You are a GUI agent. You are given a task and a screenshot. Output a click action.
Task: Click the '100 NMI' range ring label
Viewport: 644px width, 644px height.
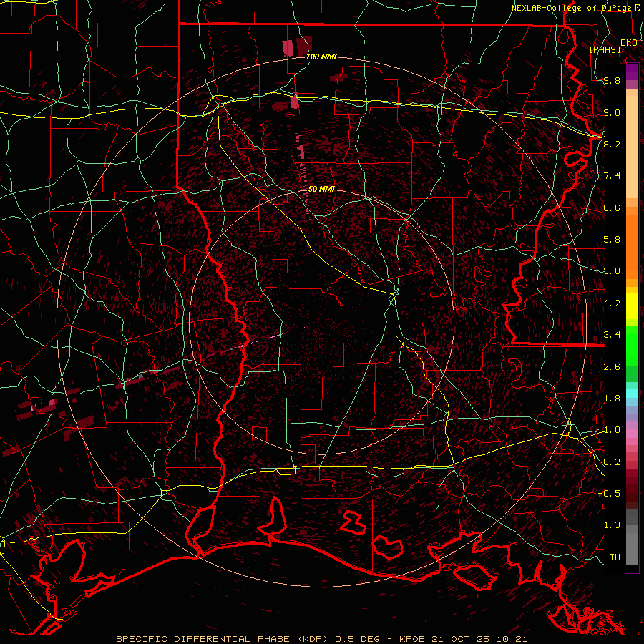(321, 57)
